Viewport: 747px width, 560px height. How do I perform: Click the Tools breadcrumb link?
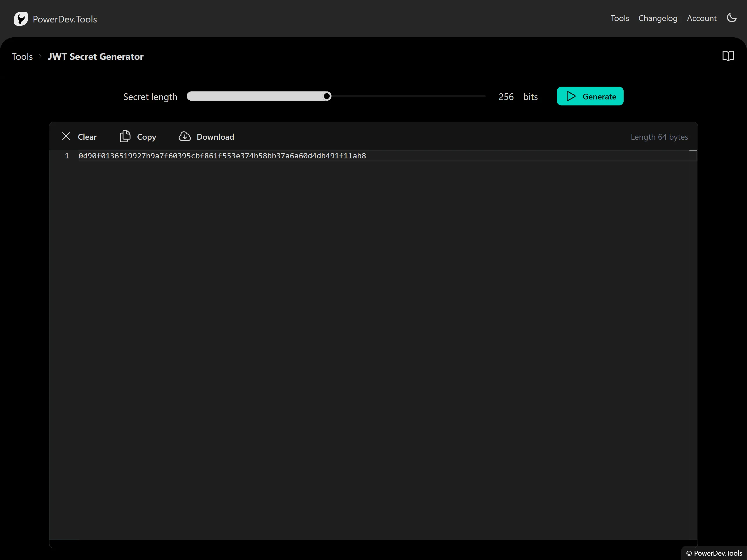coord(22,56)
